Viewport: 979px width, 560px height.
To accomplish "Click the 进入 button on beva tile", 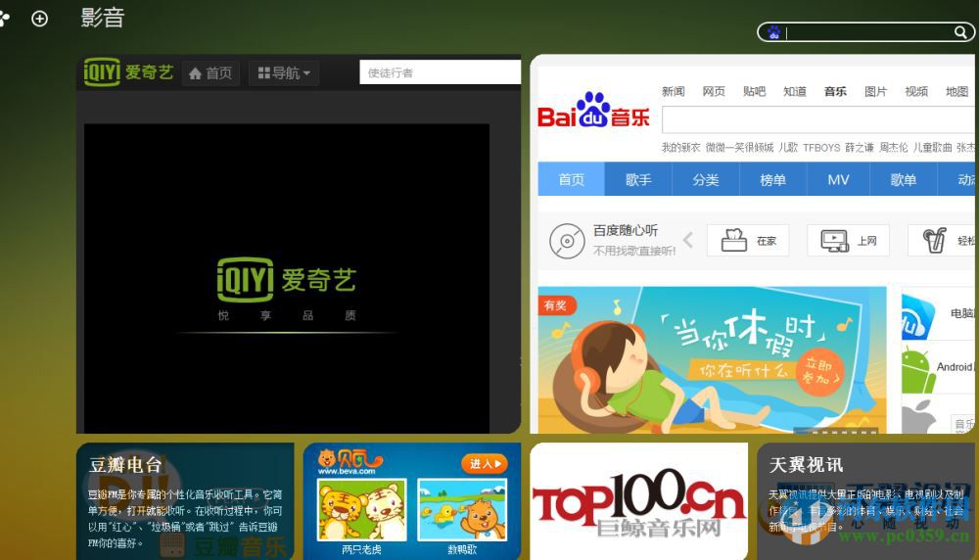I will [x=485, y=464].
